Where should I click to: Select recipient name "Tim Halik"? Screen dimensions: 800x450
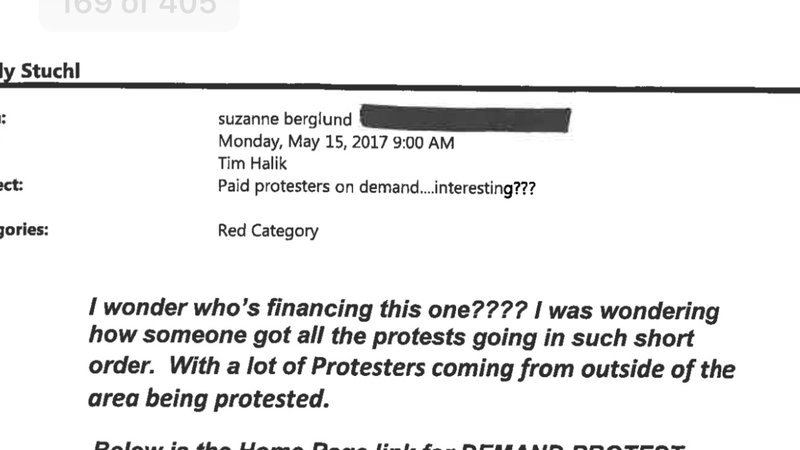[x=248, y=164]
